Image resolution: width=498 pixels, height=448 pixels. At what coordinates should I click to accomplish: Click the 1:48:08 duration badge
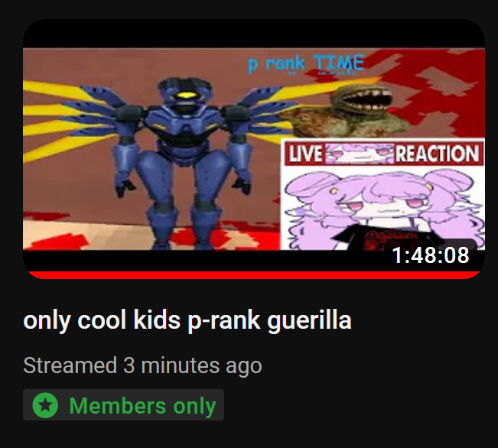coord(431,255)
